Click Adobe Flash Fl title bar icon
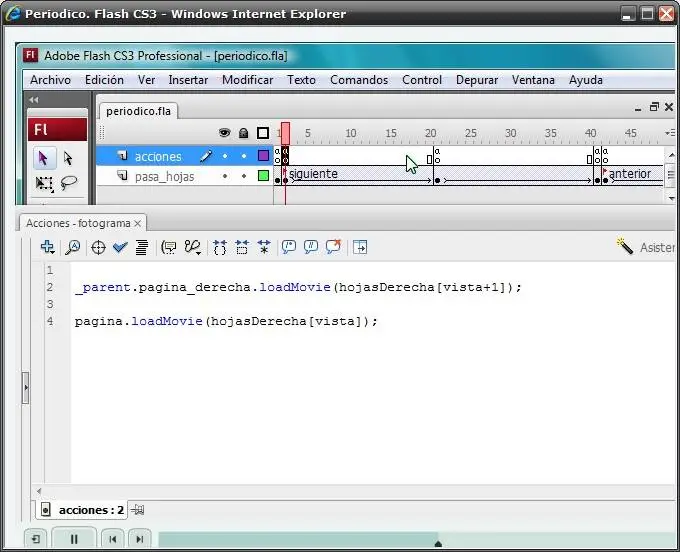 pyautogui.click(x=30, y=56)
